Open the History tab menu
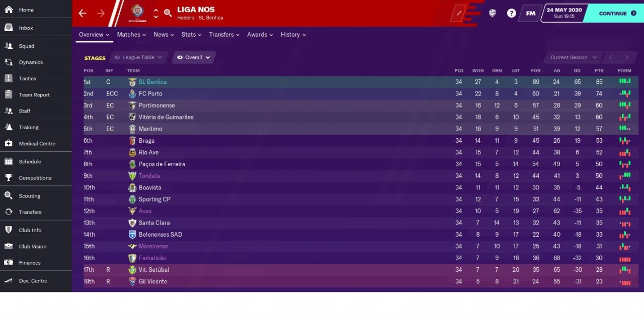The image size is (644, 321). 293,35
